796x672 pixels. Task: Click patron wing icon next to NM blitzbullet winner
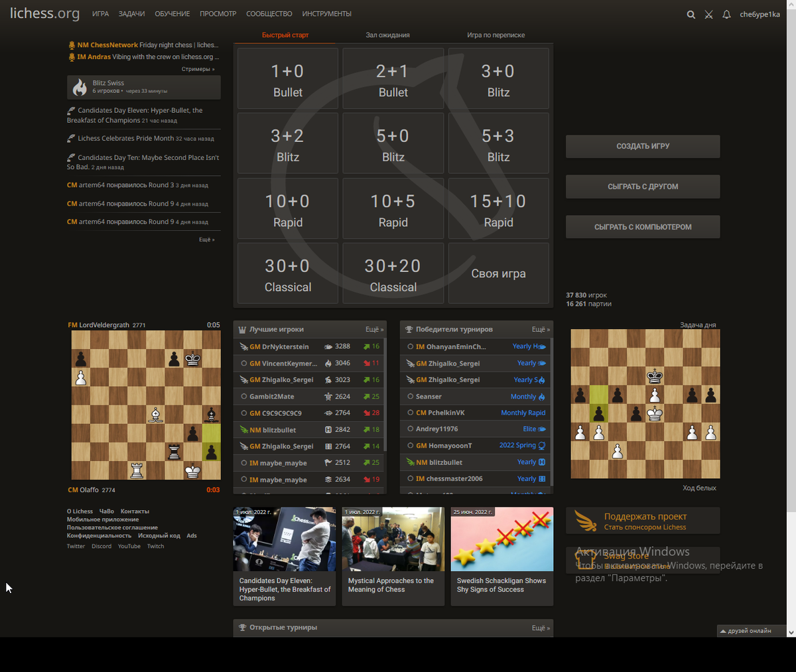(411, 462)
